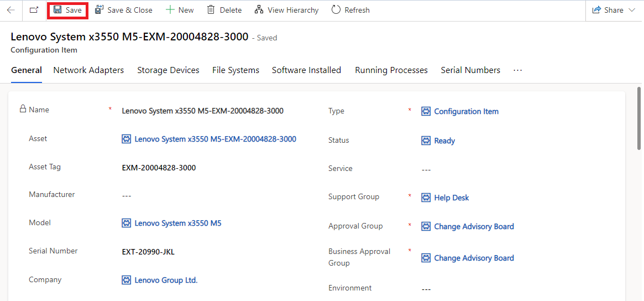Open Approval Group Change Advisory Board link
644x301 pixels.
[x=474, y=226]
